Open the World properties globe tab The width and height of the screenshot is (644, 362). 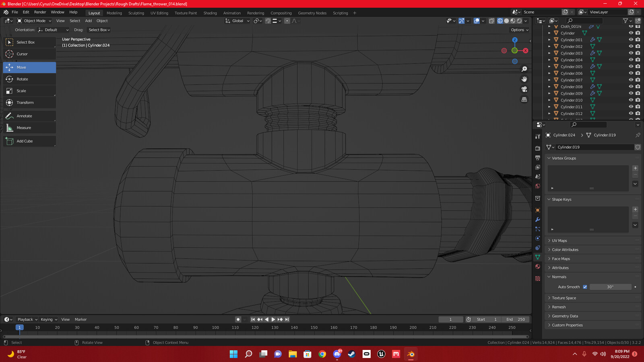coord(538,186)
